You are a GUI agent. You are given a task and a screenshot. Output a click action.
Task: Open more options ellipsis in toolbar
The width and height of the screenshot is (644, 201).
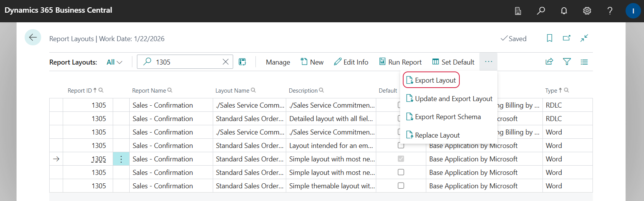click(488, 61)
